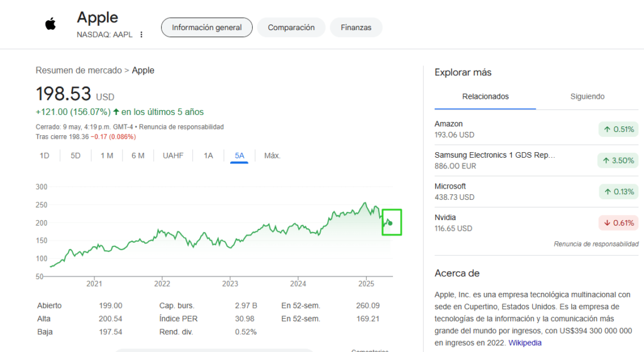Click the Cap. burs. value 2.97 B
The image size is (644, 352).
(x=246, y=305)
